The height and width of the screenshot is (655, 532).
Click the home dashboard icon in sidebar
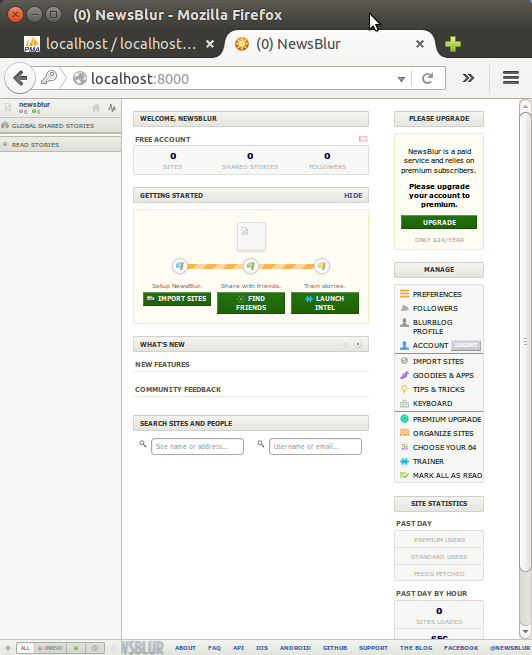pyautogui.click(x=96, y=108)
